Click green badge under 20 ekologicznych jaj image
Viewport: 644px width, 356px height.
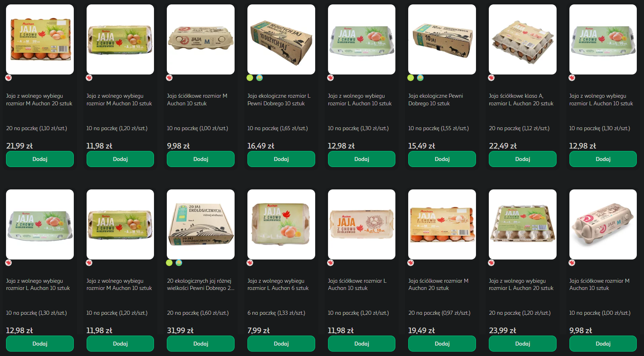pyautogui.click(x=169, y=263)
